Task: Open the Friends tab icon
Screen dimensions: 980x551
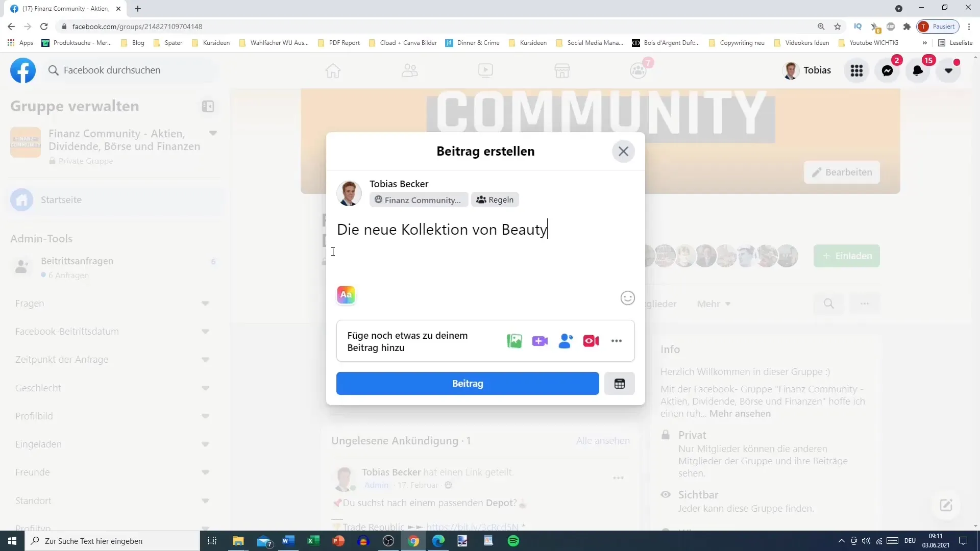Action: point(409,70)
